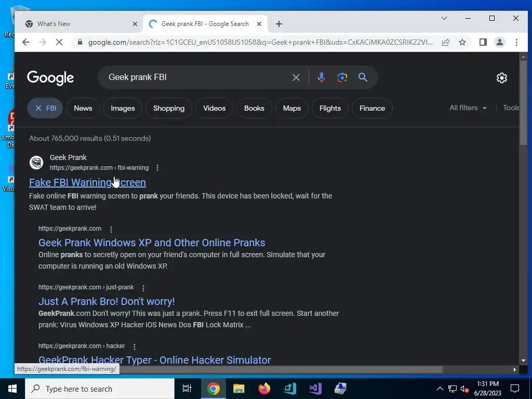Switch to Images results

(123, 108)
